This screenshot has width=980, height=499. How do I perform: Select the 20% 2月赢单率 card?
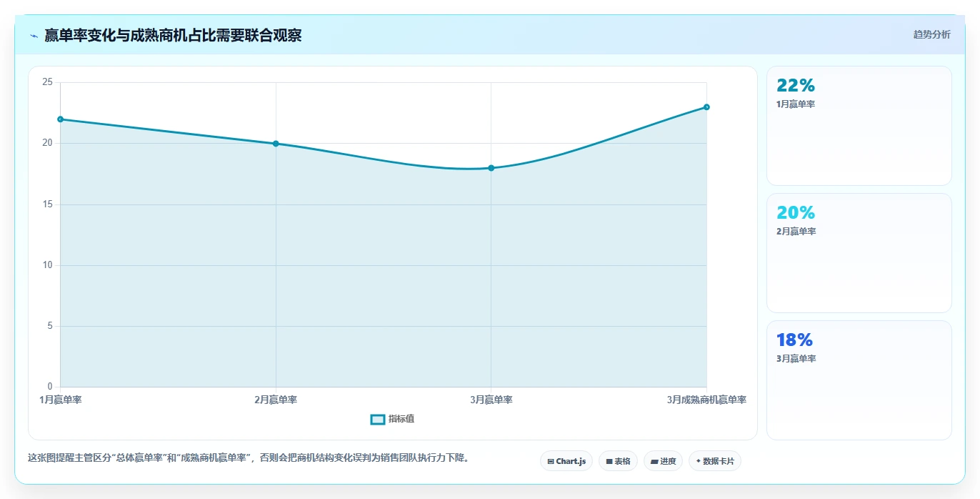859,253
